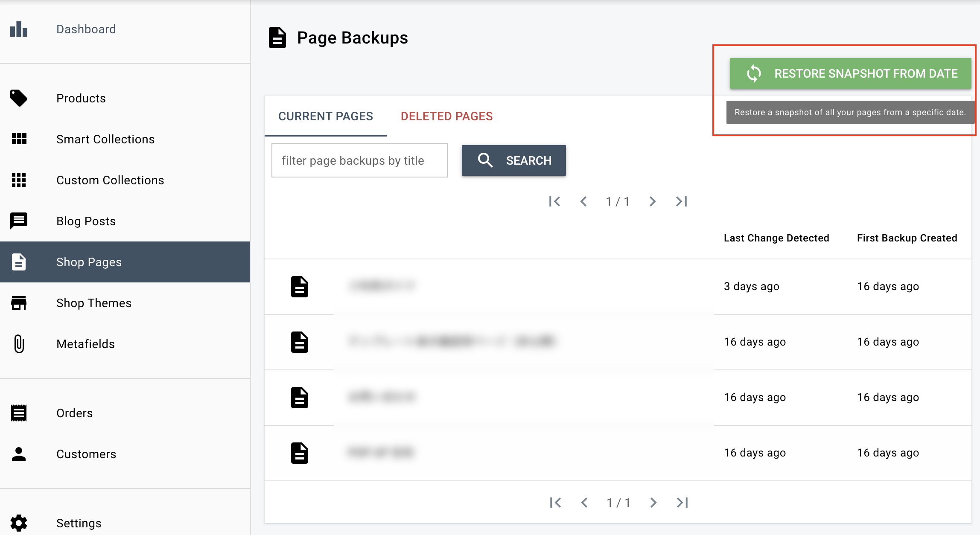The image size is (980, 535).
Task: Jump to first page in top pagination
Action: (554, 201)
